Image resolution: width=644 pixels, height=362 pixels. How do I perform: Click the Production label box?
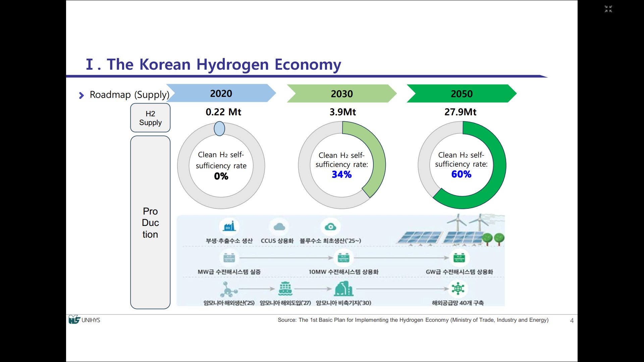(150, 223)
